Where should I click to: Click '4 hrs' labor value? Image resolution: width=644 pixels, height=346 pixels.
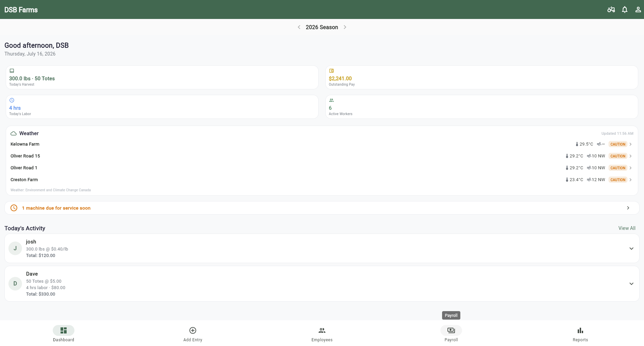(15, 108)
